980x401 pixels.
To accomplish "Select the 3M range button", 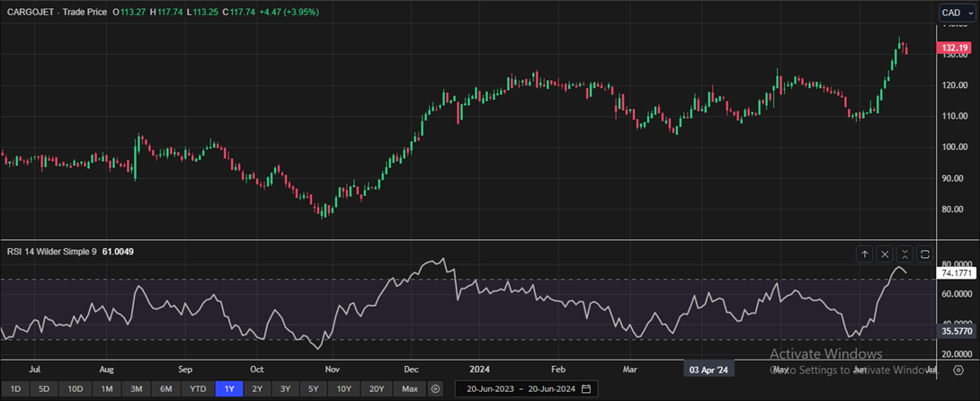I will [x=136, y=388].
